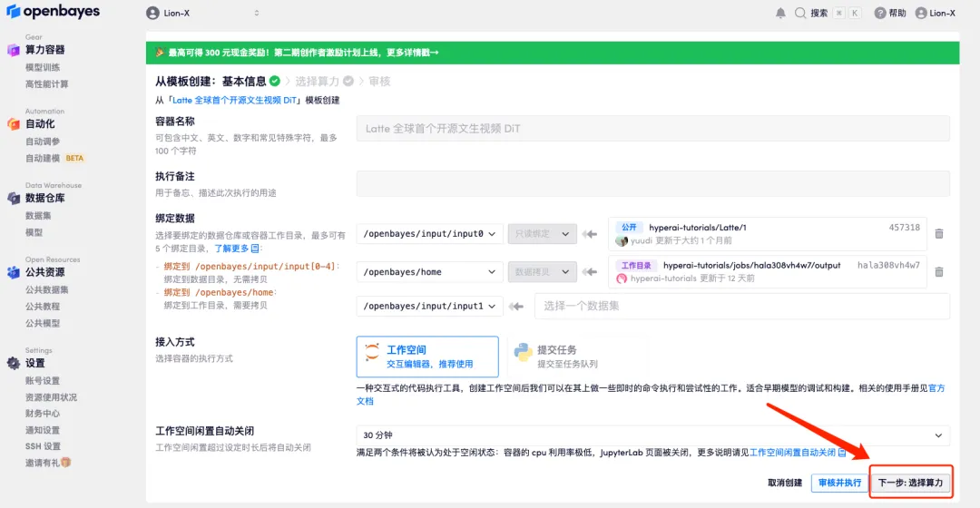Image resolution: width=980 pixels, height=508 pixels.
Task: Open 公共教程 in the sidebar
Action: (x=43, y=307)
